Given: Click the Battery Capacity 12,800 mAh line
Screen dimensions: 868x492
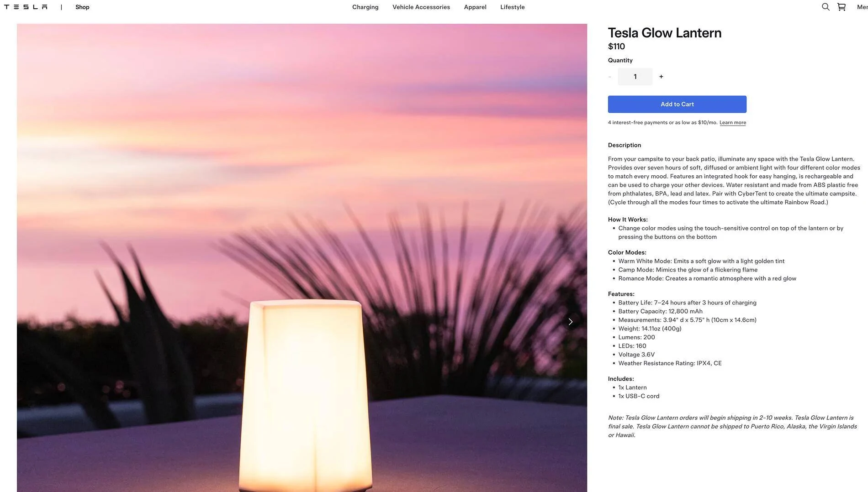Looking at the screenshot, I should (x=661, y=311).
